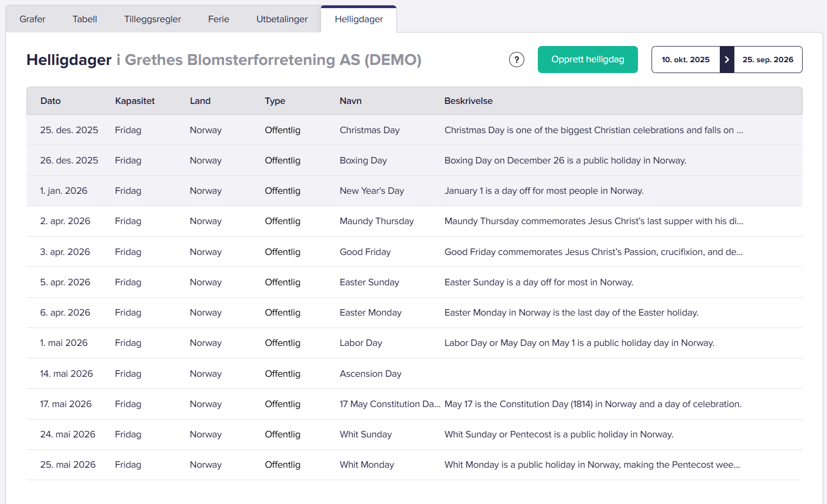The width and height of the screenshot is (827, 504).
Task: Click the Kapasitet column header
Action: click(x=135, y=101)
